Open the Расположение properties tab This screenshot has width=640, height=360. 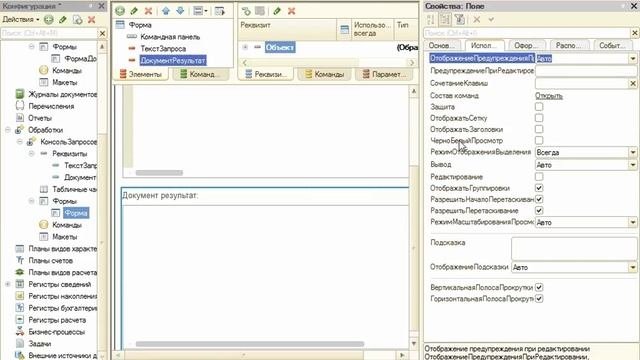(569, 46)
